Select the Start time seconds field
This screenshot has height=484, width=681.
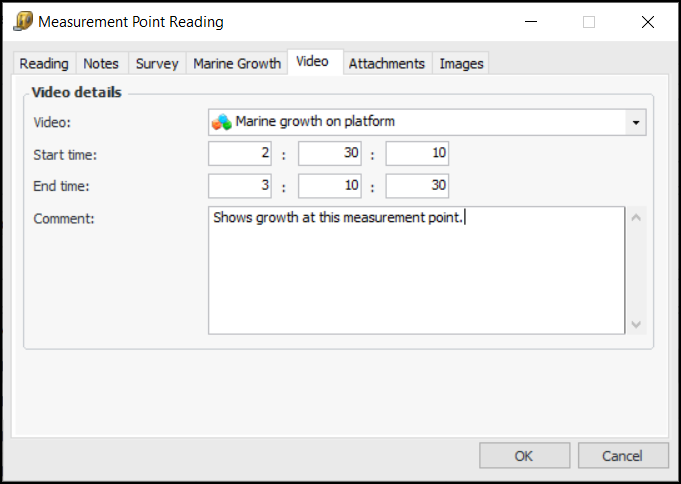coord(417,154)
